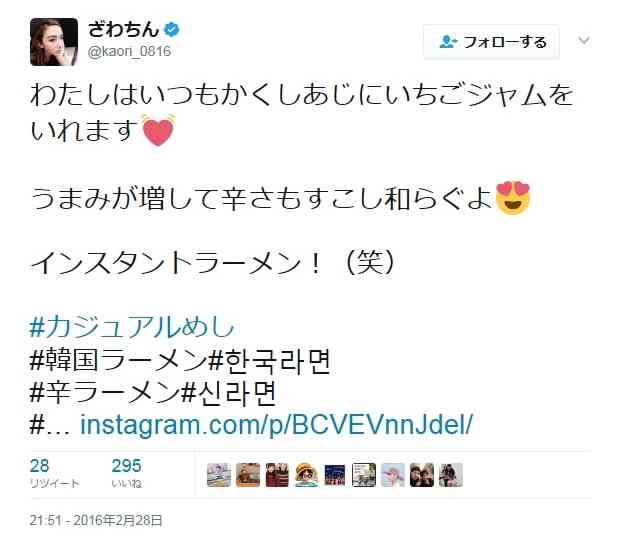Open the #カジュアルめし hashtag
This screenshot has width=623, height=534.
click(x=132, y=328)
